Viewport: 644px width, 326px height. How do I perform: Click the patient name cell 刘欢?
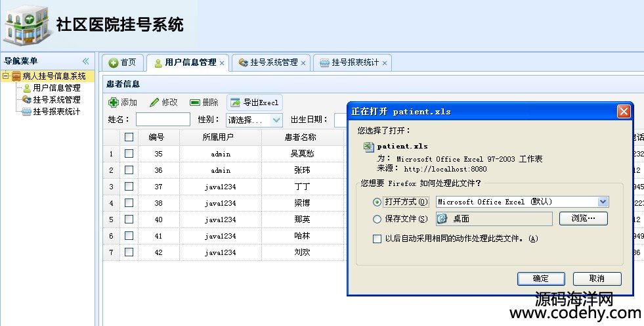point(302,252)
